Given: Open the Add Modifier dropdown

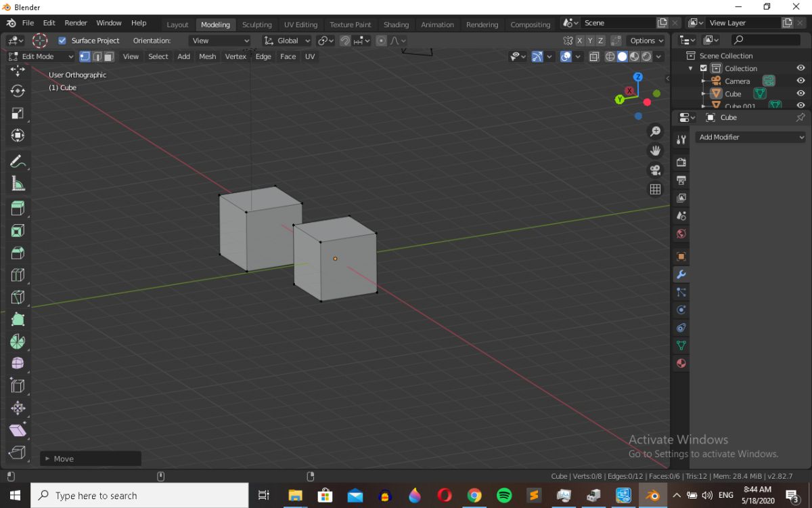Looking at the screenshot, I should 750,137.
